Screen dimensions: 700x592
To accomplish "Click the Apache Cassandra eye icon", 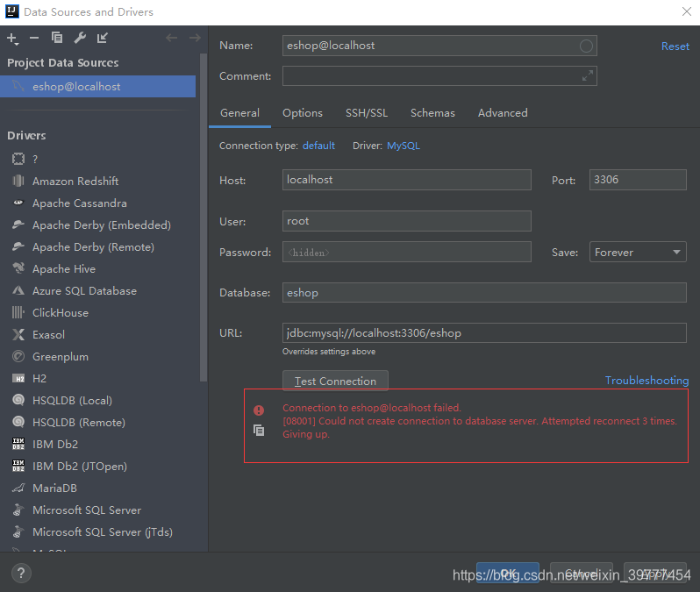I will click(x=18, y=203).
